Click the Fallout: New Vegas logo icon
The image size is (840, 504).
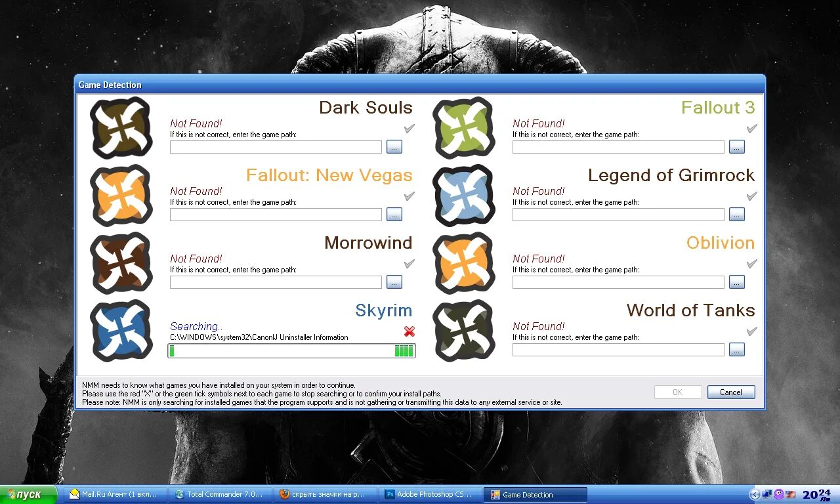(x=121, y=196)
